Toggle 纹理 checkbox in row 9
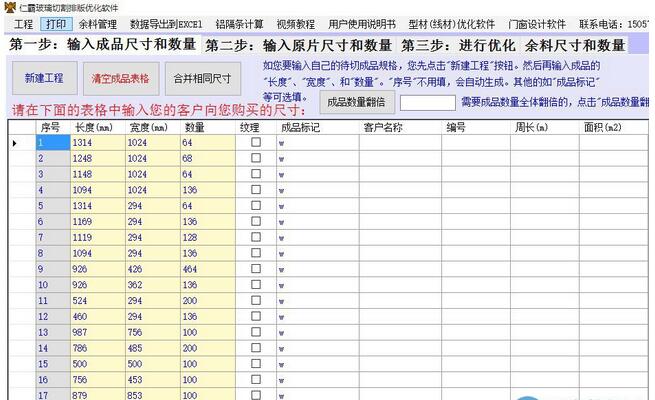The width and height of the screenshot is (655, 400). click(256, 269)
